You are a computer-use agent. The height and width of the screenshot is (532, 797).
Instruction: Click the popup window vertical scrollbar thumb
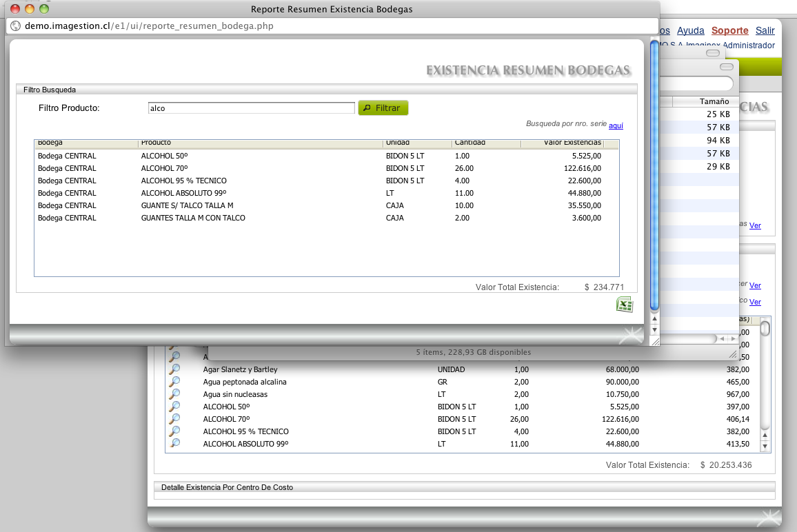pos(655,175)
